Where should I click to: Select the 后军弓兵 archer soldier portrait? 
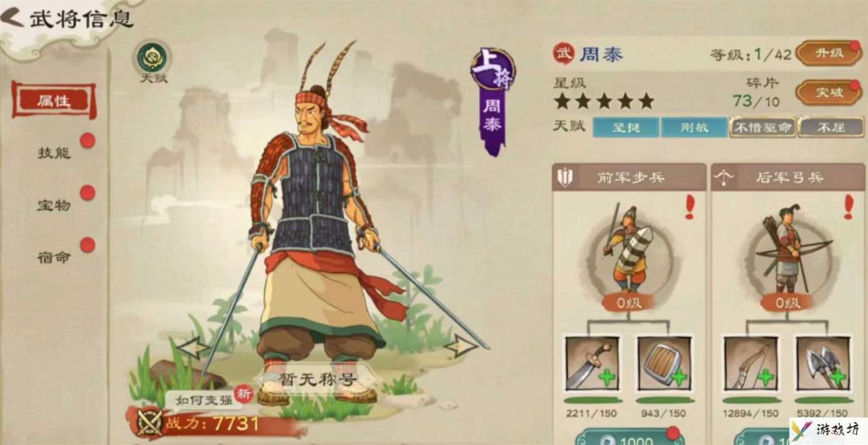[788, 252]
